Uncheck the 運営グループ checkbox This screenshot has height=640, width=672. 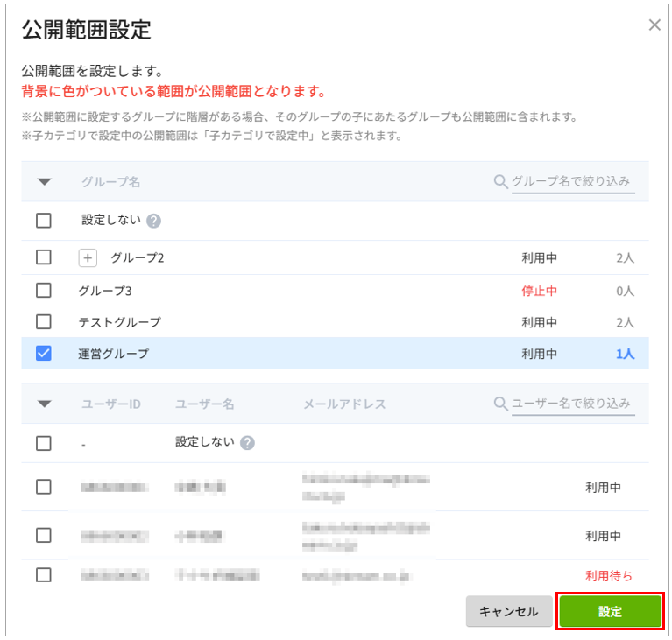click(x=44, y=354)
